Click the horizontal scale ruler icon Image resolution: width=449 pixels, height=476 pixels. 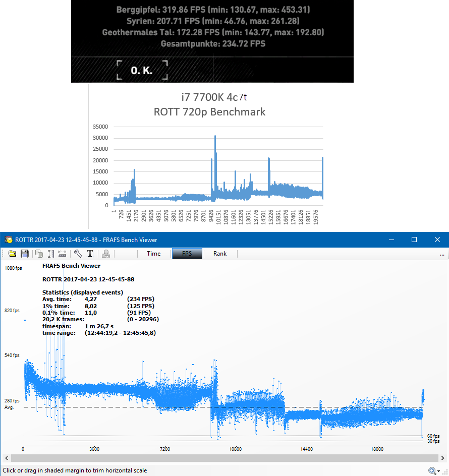[x=62, y=254]
